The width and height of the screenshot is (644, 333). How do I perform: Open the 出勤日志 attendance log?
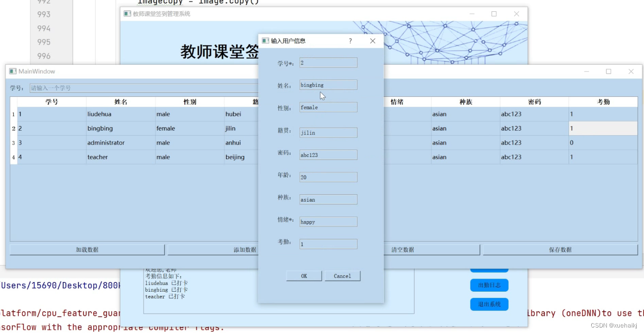tap(489, 285)
